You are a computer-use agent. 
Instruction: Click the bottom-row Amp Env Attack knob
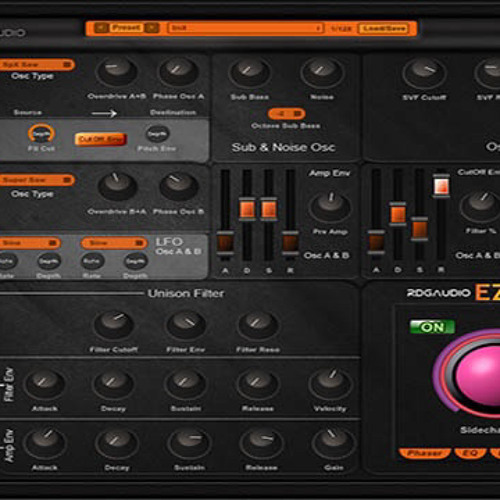pos(45,443)
